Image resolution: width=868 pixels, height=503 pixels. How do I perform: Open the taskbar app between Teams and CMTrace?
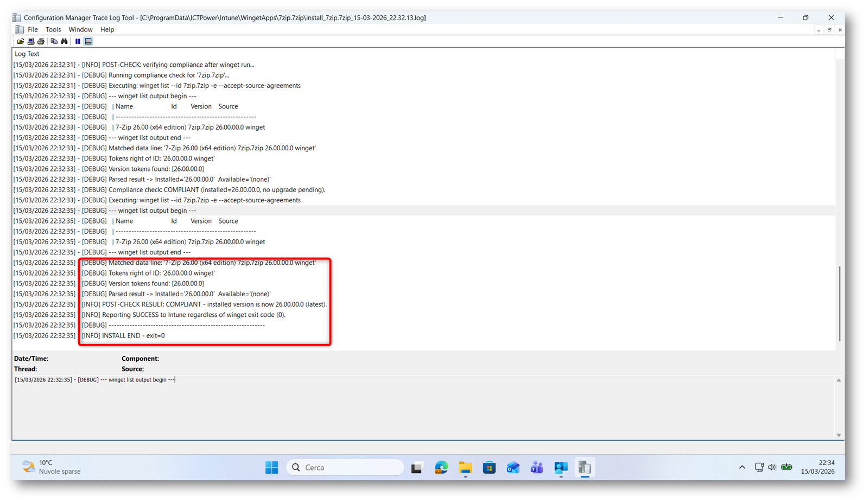pos(561,467)
